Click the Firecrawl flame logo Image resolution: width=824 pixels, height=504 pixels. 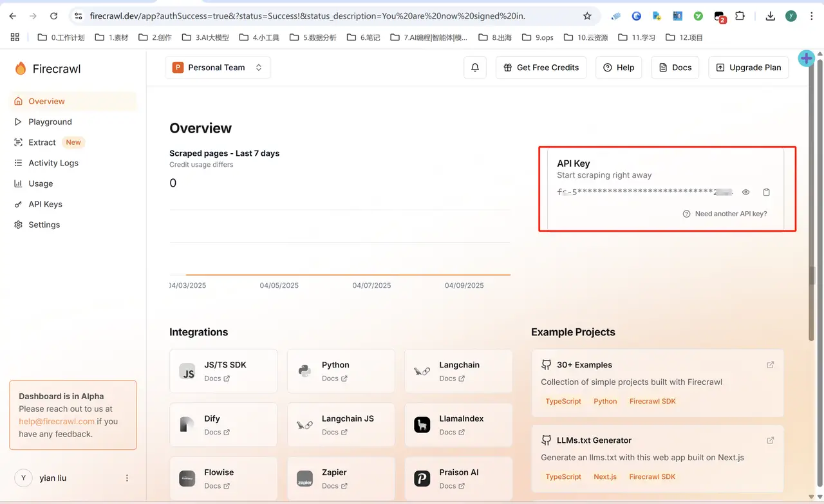tap(21, 68)
